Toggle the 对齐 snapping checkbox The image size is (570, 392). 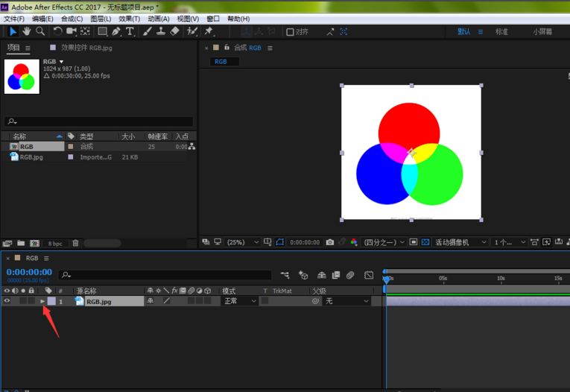[291, 32]
